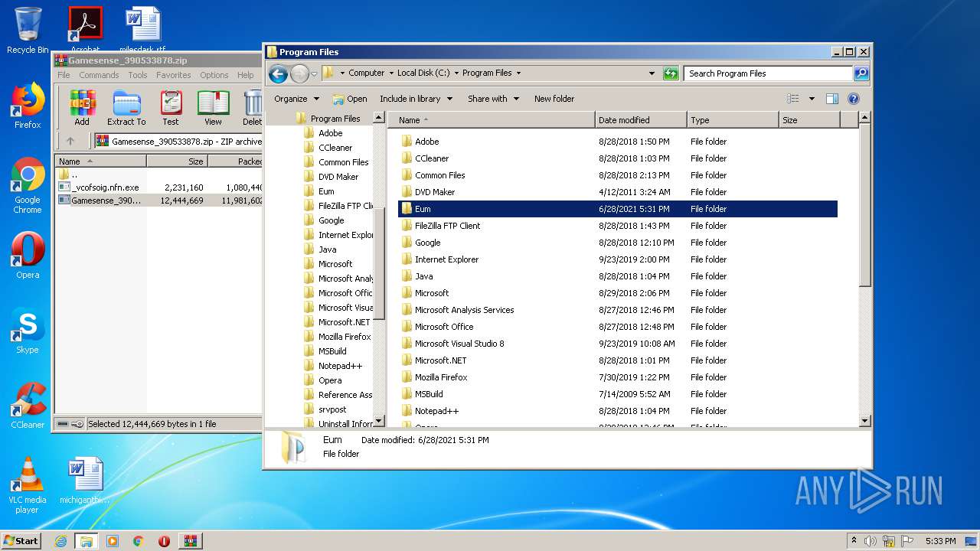Image resolution: width=980 pixels, height=551 pixels.
Task: Open the milesdark.rtf desktop file
Action: pyautogui.click(x=142, y=31)
